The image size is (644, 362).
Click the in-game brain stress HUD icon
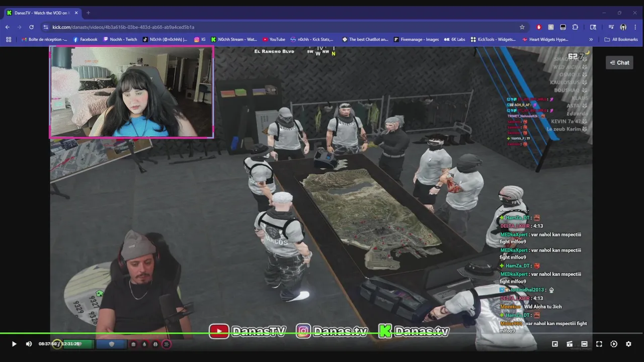coord(155,344)
